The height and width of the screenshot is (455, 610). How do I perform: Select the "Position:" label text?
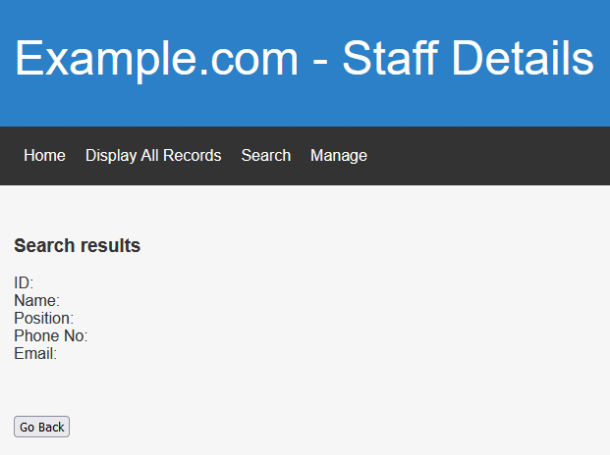44,318
